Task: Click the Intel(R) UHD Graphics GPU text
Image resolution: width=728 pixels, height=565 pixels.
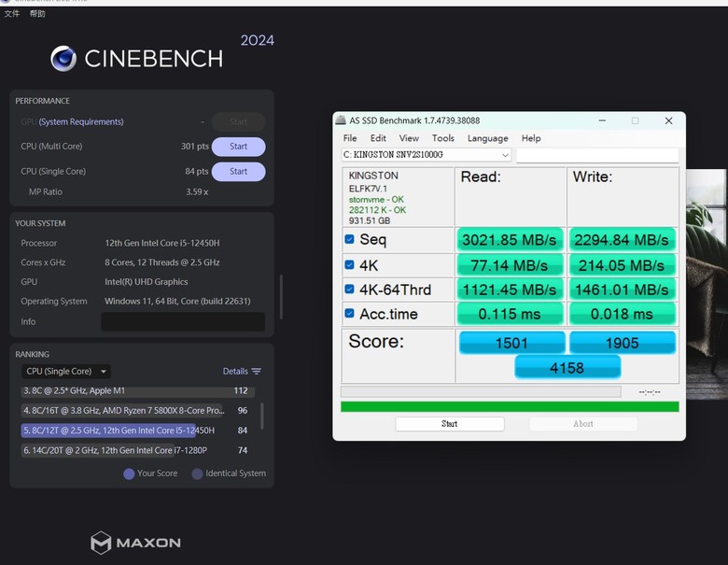Action: click(x=147, y=282)
